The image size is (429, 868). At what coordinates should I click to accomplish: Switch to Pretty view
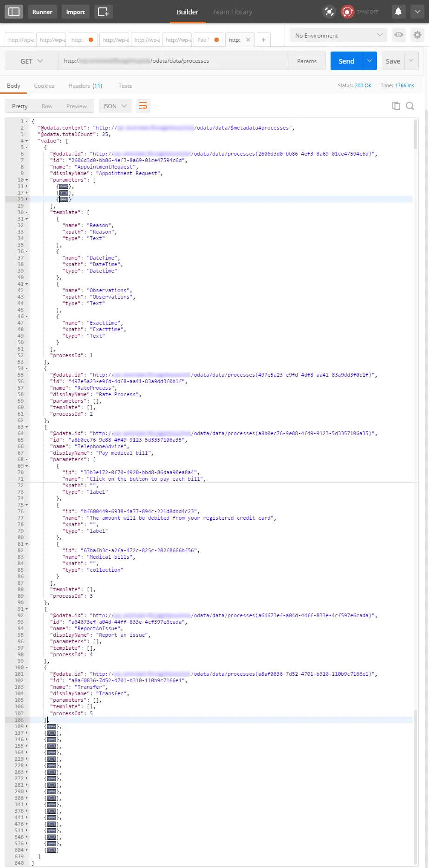[20, 106]
